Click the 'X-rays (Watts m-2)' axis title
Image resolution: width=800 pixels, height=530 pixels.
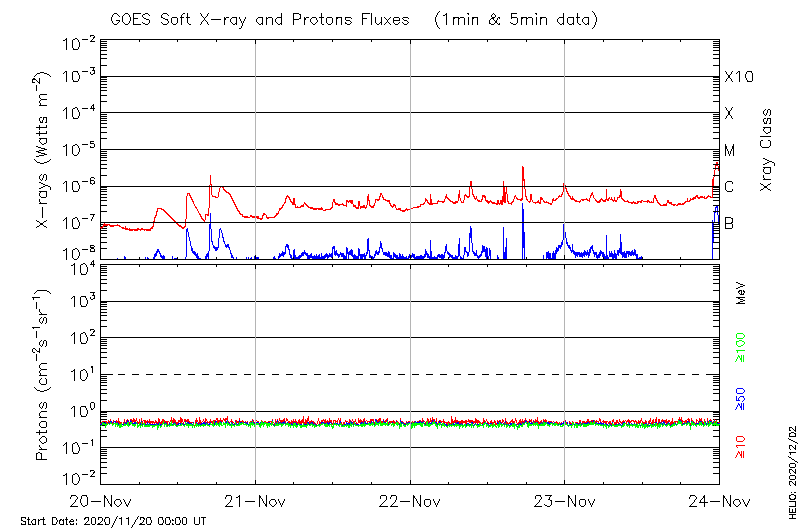point(44,150)
